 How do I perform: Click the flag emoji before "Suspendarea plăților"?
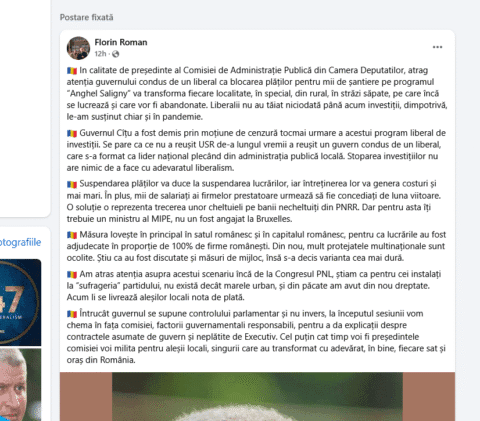[x=72, y=184]
